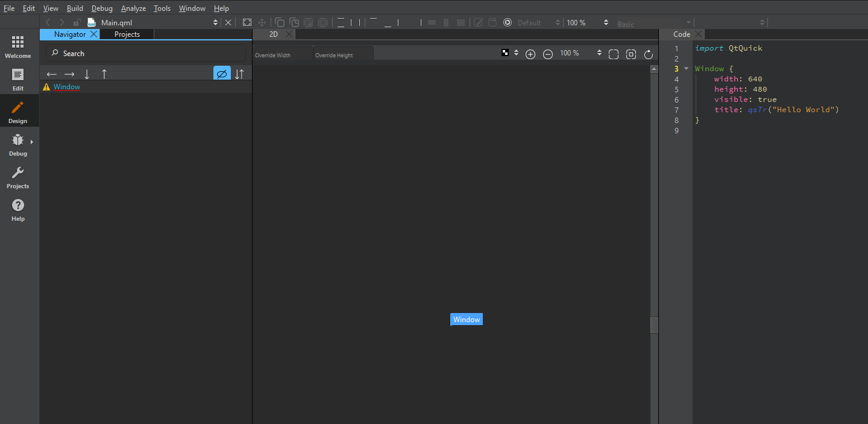
Task: Click the run live preview play icon
Action: [x=508, y=22]
